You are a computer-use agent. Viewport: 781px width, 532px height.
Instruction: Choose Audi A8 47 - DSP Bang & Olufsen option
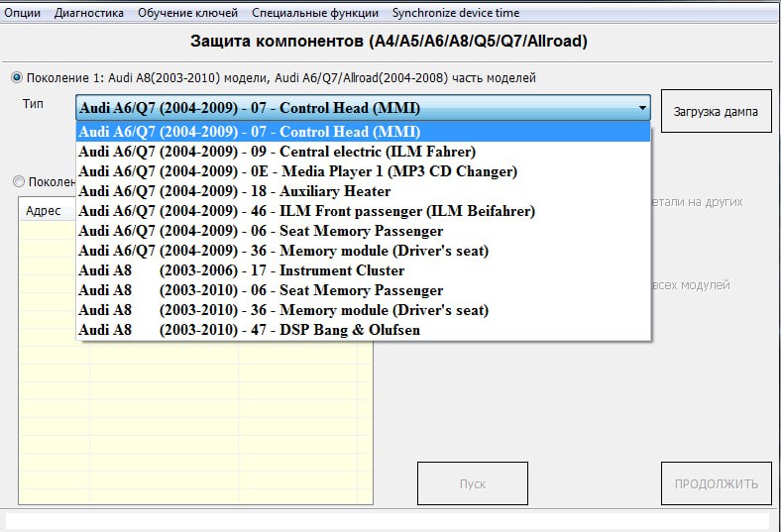click(363, 330)
